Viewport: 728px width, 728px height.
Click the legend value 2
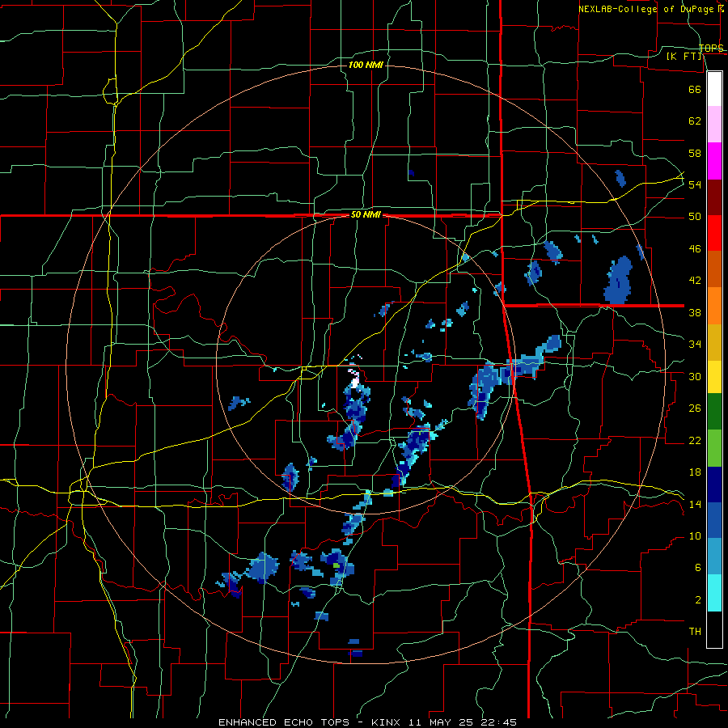click(x=697, y=600)
